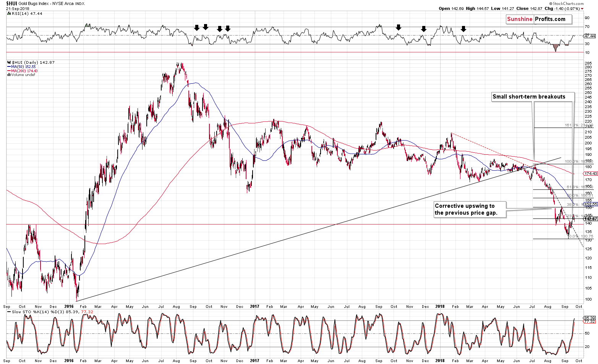Click the 285 price axis label
598x364 pixels.
[588, 63]
